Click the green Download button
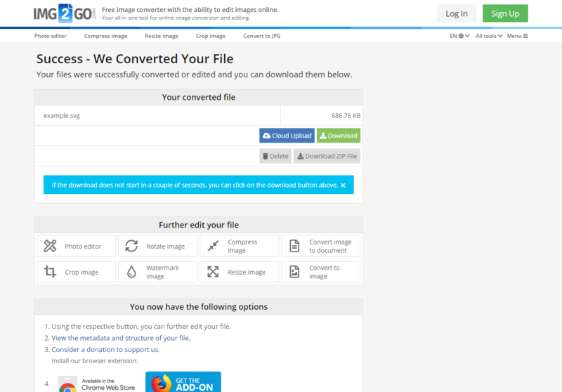 (x=339, y=136)
